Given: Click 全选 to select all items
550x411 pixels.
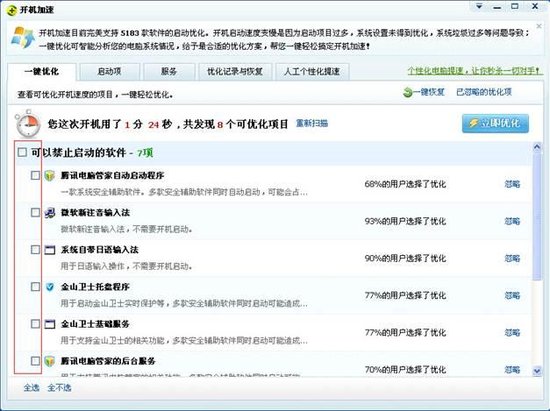Looking at the screenshot, I should click(x=31, y=388).
